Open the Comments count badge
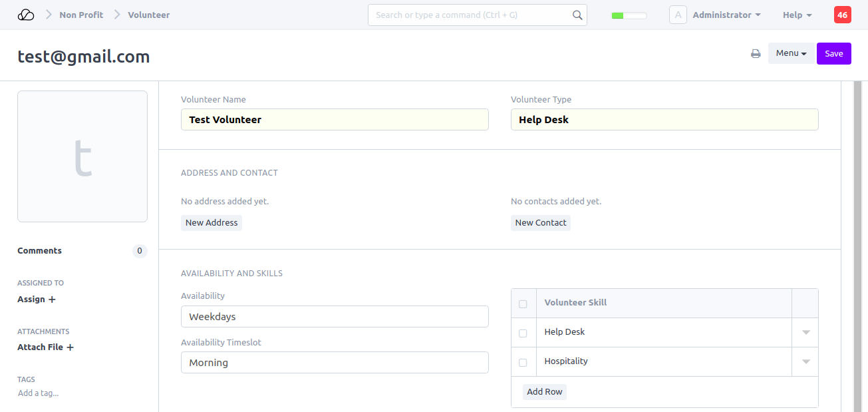 coord(139,251)
